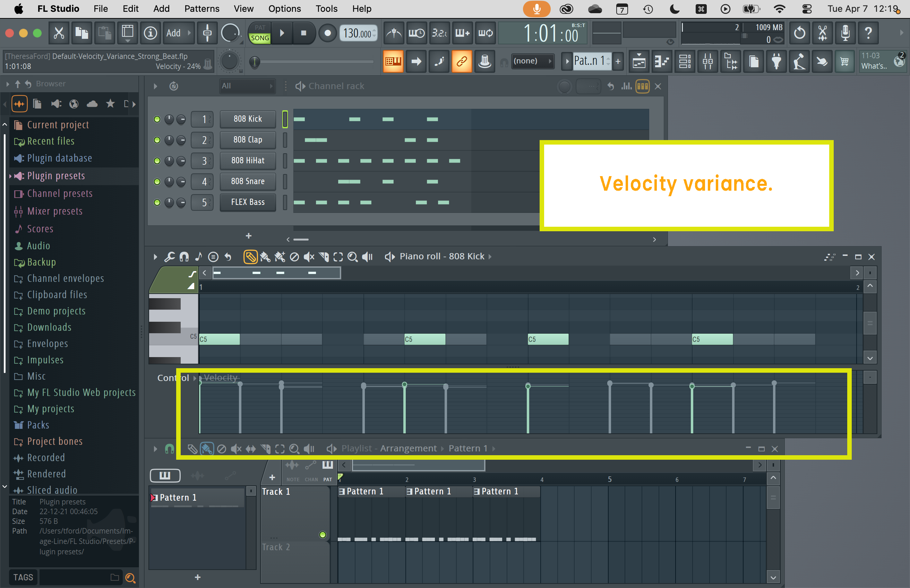910x588 pixels.
Task: Mute the 808 Clap channel LED
Action: [x=157, y=140]
